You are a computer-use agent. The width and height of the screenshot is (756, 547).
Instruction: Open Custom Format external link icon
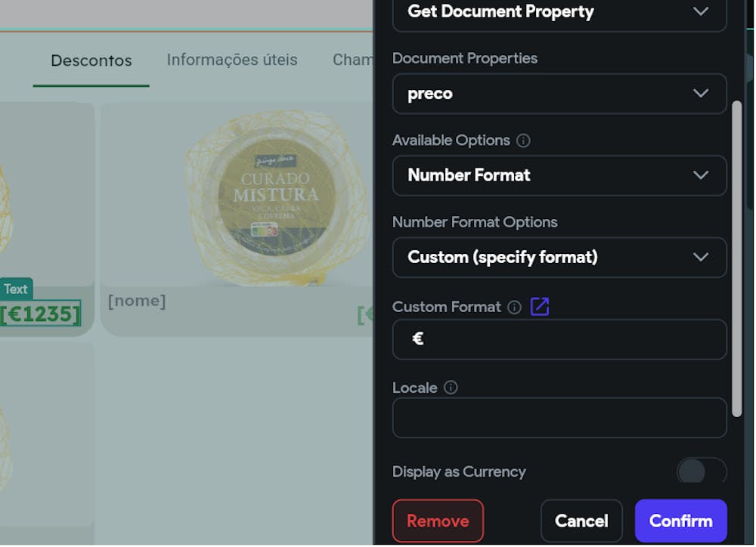click(x=540, y=307)
